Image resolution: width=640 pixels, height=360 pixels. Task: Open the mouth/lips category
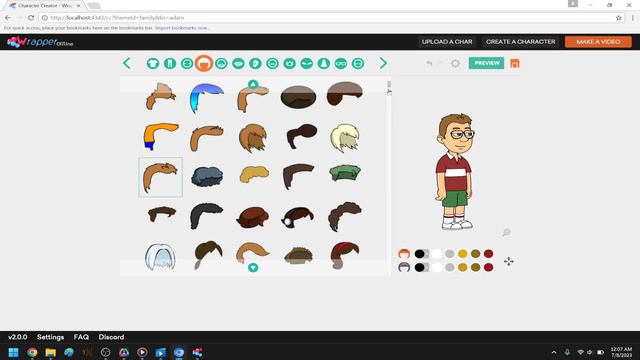click(x=238, y=63)
